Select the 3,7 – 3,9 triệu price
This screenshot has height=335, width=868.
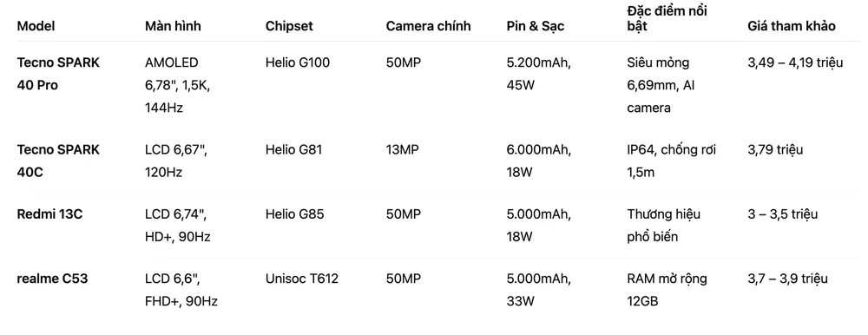[788, 279]
